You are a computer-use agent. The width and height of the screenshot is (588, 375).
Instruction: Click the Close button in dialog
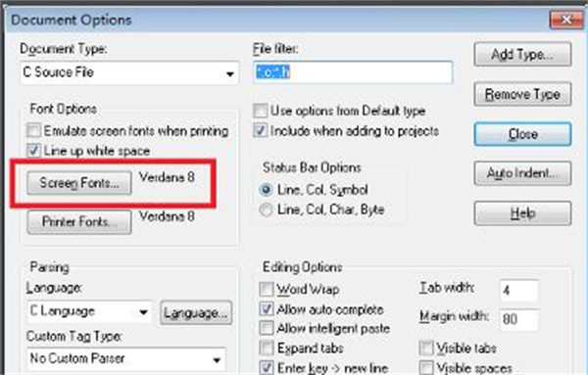[x=522, y=134]
